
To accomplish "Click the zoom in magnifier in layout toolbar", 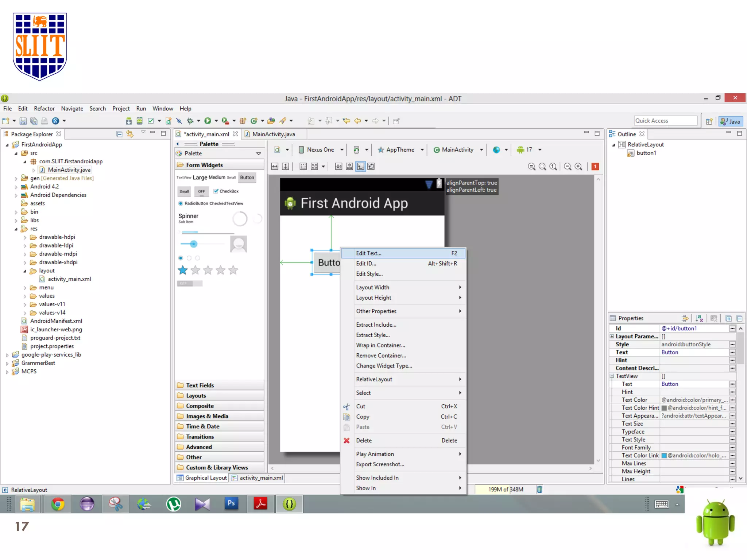I will tap(578, 167).
